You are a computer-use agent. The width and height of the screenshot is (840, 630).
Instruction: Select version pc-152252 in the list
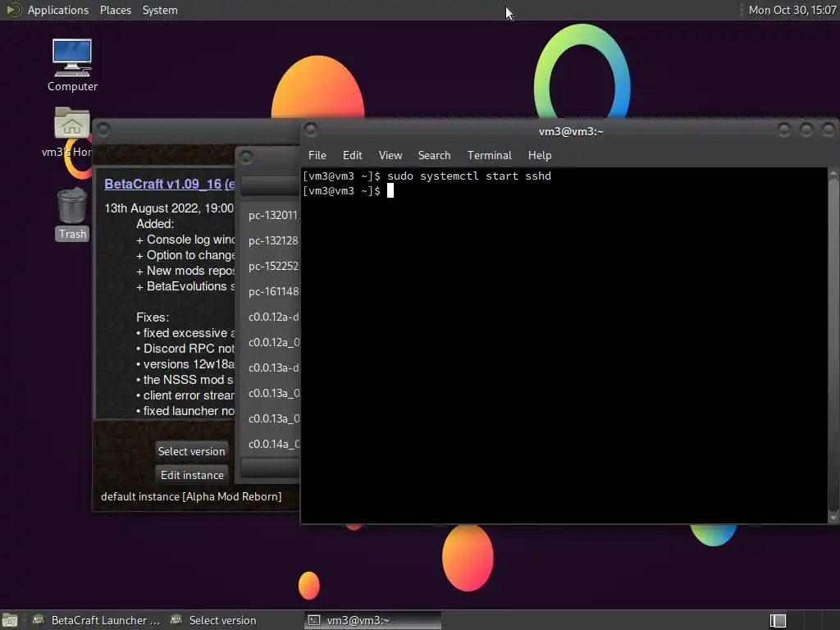pos(270,267)
